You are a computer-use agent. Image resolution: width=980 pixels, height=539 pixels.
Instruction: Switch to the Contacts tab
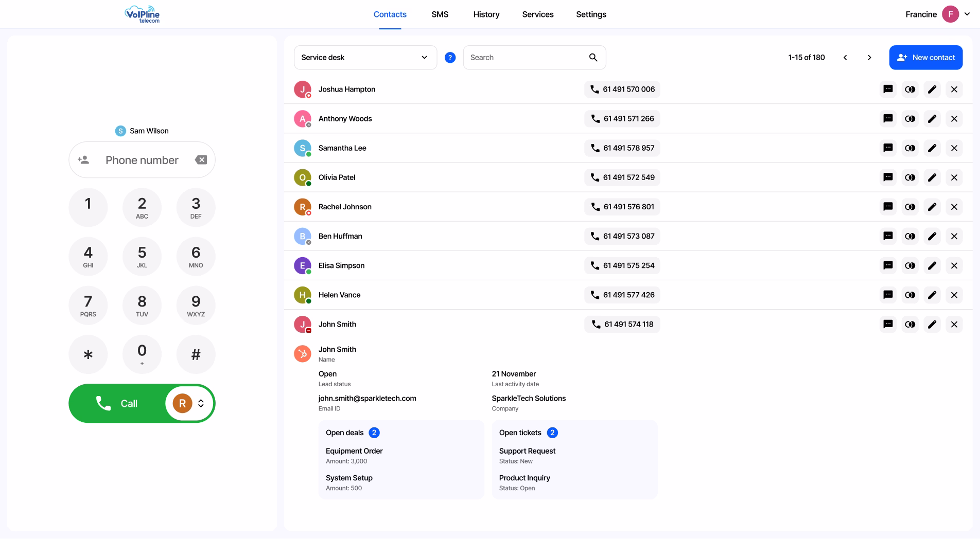390,14
